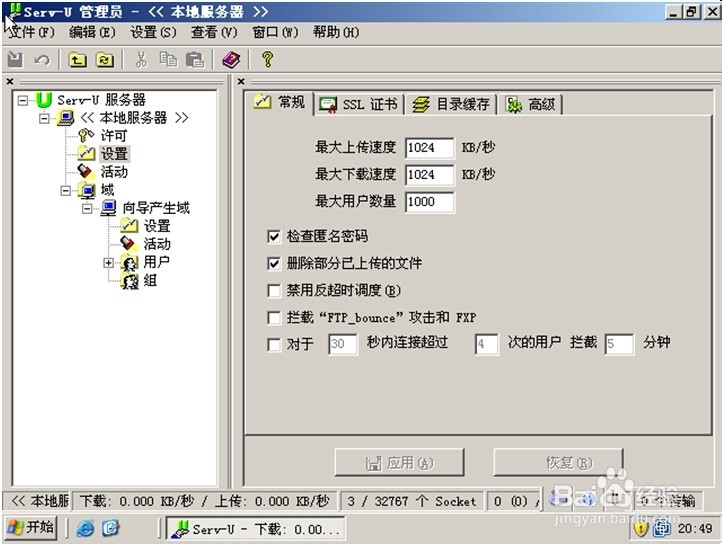Click the 3 / 32767 个 Socket status text
This screenshot has width=722, height=544.
click(x=411, y=501)
